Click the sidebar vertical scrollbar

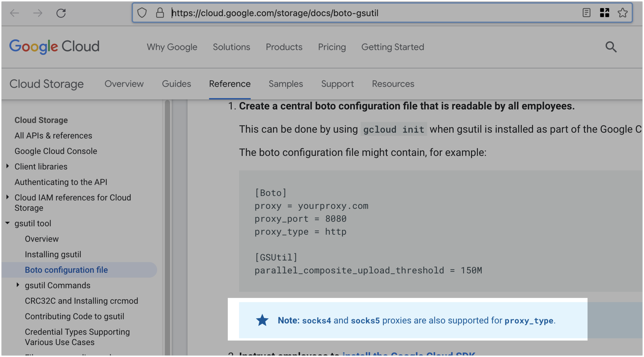coord(167,226)
